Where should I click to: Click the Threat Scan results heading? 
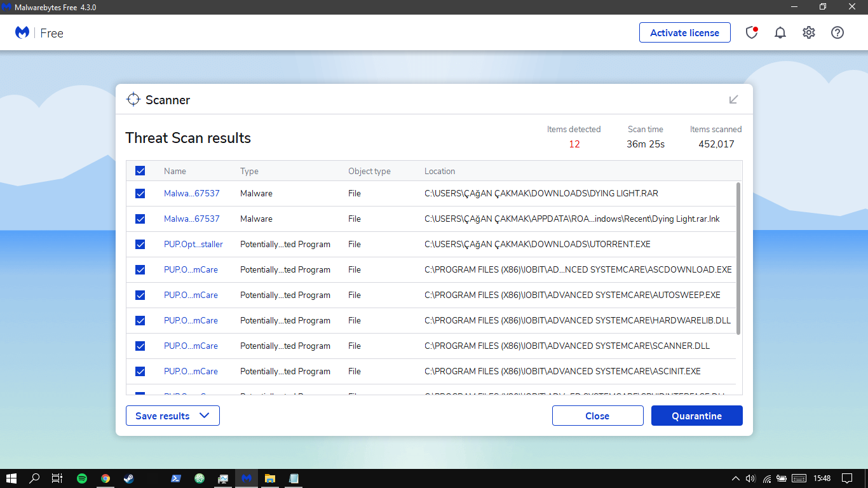click(188, 138)
